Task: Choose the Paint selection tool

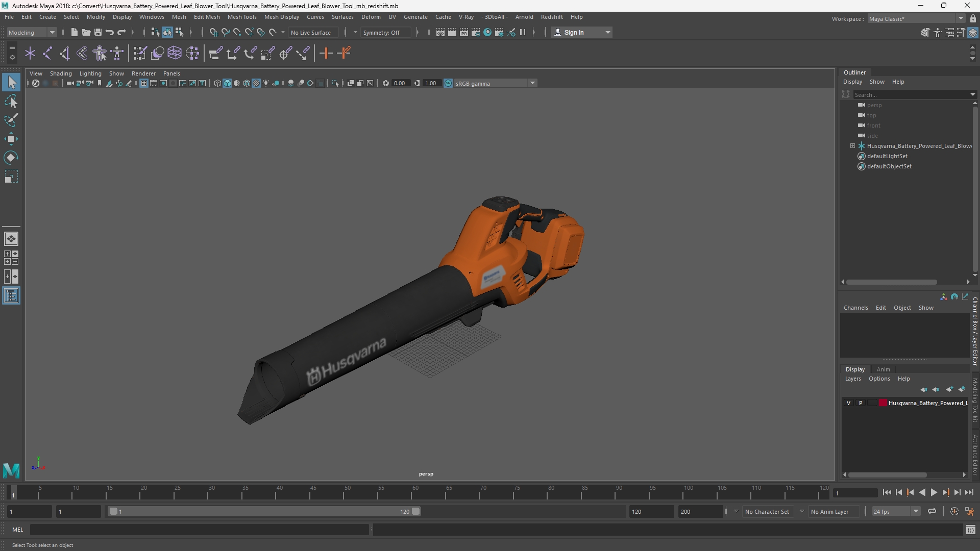Action: pos(11,120)
